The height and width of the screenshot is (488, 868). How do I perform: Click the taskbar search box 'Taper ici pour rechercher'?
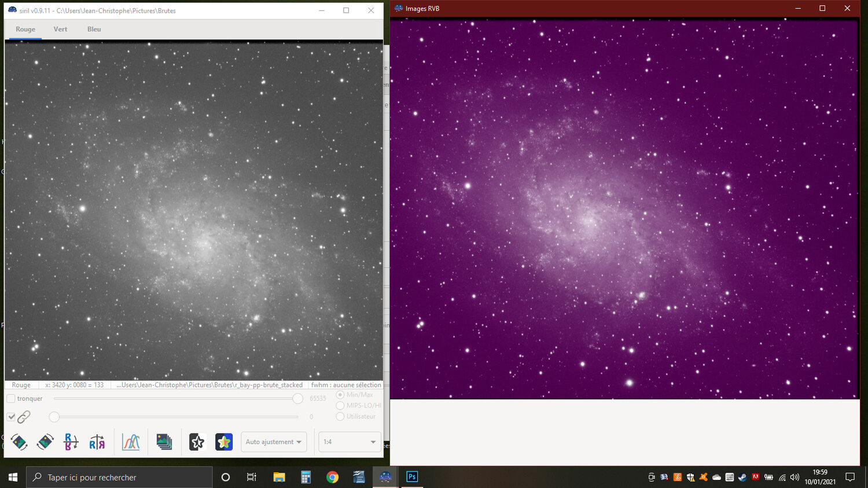click(x=119, y=478)
